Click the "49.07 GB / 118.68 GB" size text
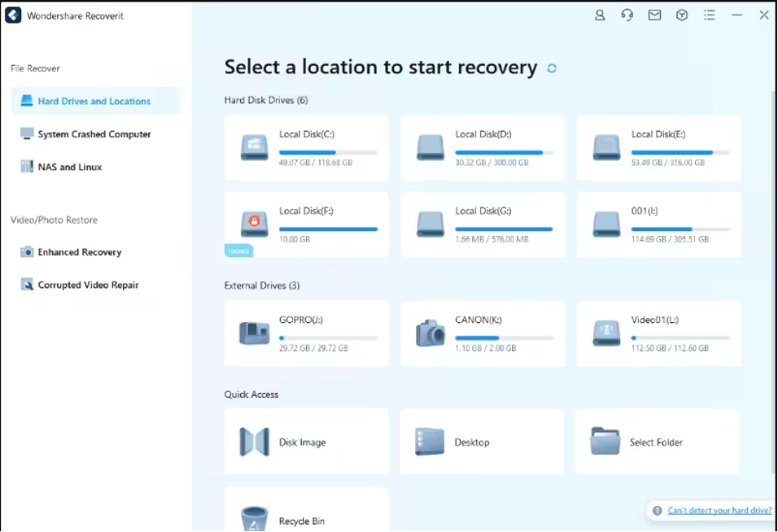The width and height of the screenshot is (778, 532). (316, 163)
